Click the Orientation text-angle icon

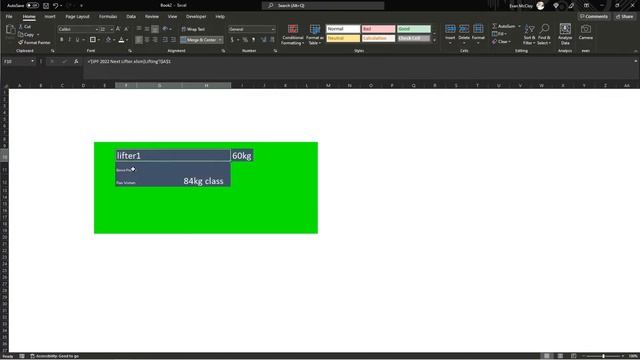pos(165,29)
